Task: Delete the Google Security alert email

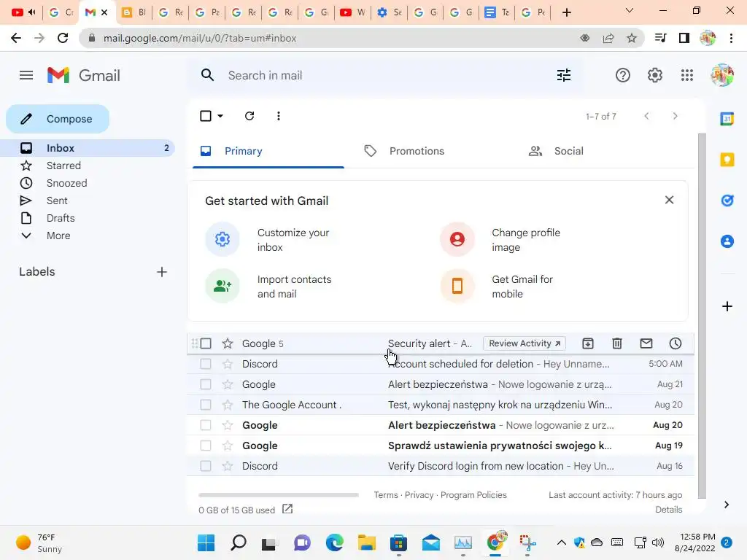Action: [617, 343]
